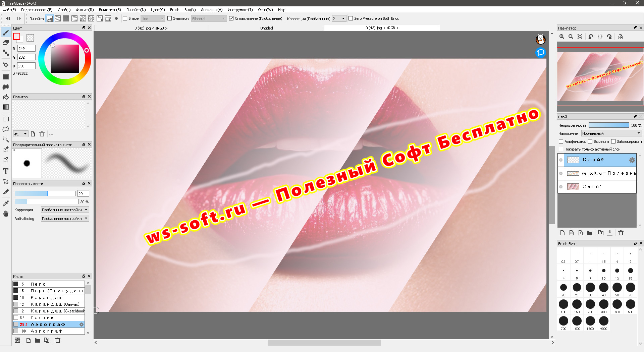Select the Eyedropper tool

tap(6, 203)
